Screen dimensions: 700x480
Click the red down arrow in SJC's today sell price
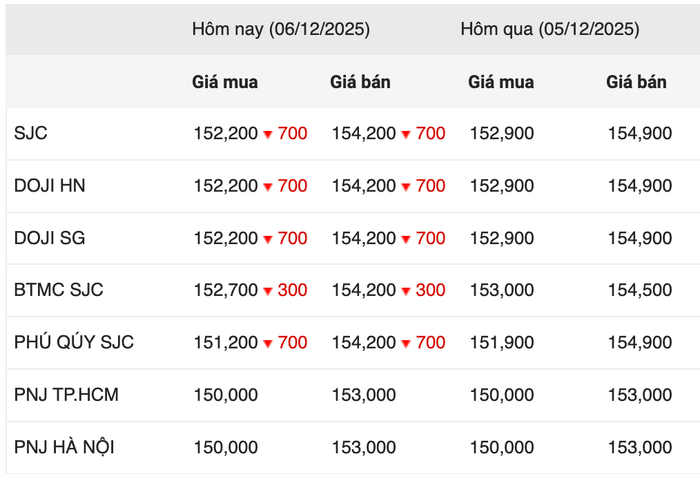(x=406, y=134)
